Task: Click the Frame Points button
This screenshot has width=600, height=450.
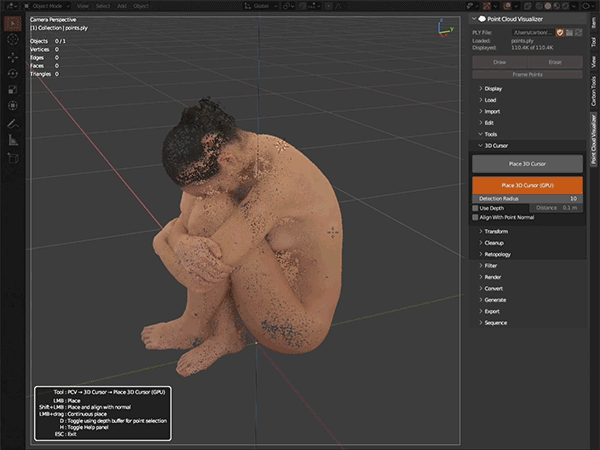Action: [x=527, y=74]
